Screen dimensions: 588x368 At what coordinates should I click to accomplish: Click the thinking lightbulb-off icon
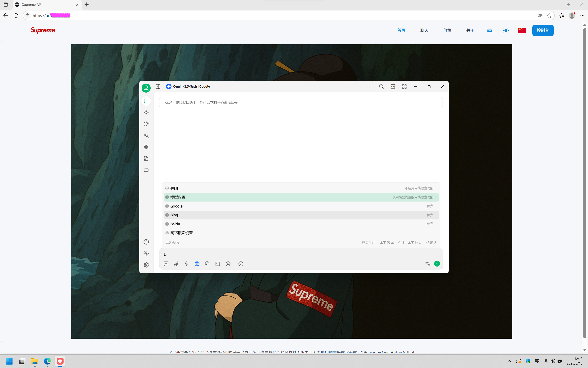(x=187, y=264)
